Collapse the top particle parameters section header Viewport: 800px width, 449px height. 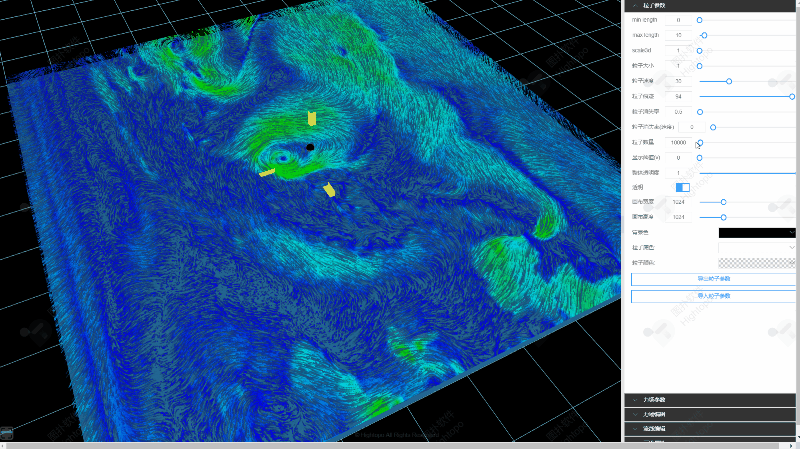[x=710, y=6]
